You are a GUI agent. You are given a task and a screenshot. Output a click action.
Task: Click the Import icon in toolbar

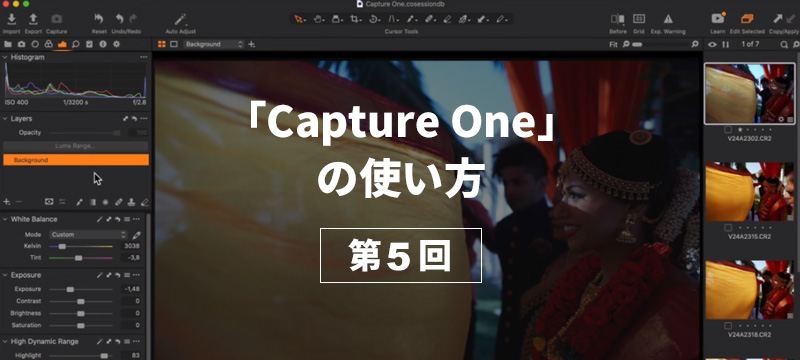point(11,19)
